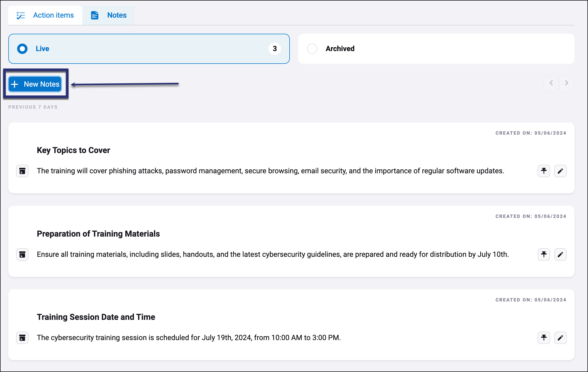The image size is (588, 372).
Task: Edit the Preparation of Training Materials note
Action: [x=560, y=254]
